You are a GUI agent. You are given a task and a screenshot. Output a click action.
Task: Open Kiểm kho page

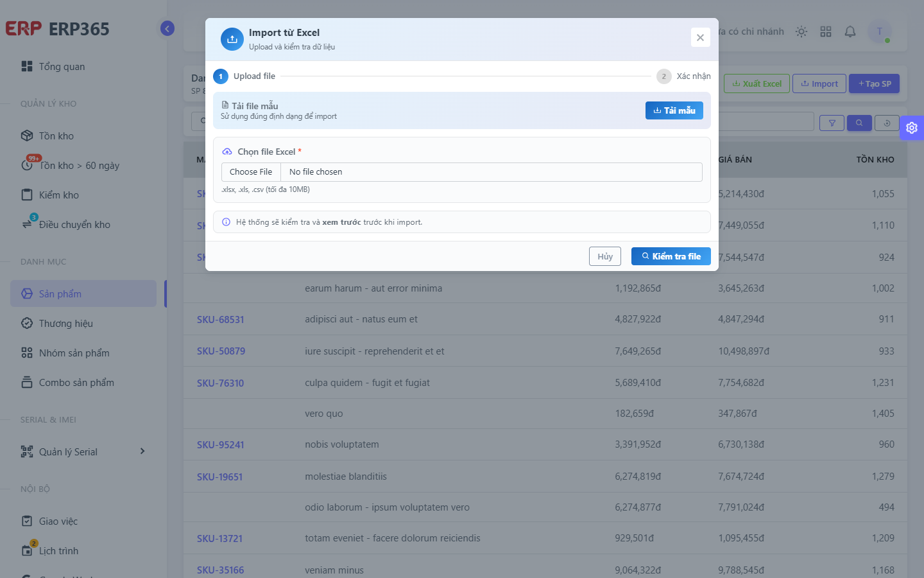point(83,195)
